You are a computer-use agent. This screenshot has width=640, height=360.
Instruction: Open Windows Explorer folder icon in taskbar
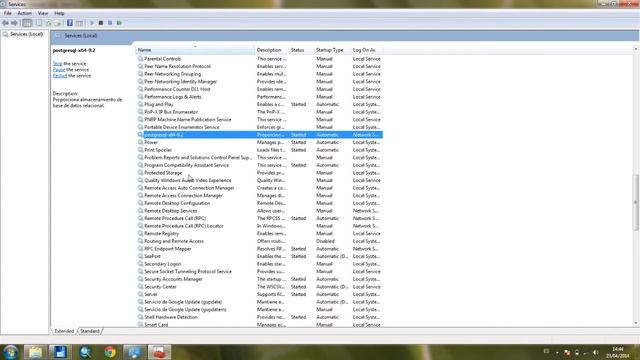(x=36, y=352)
